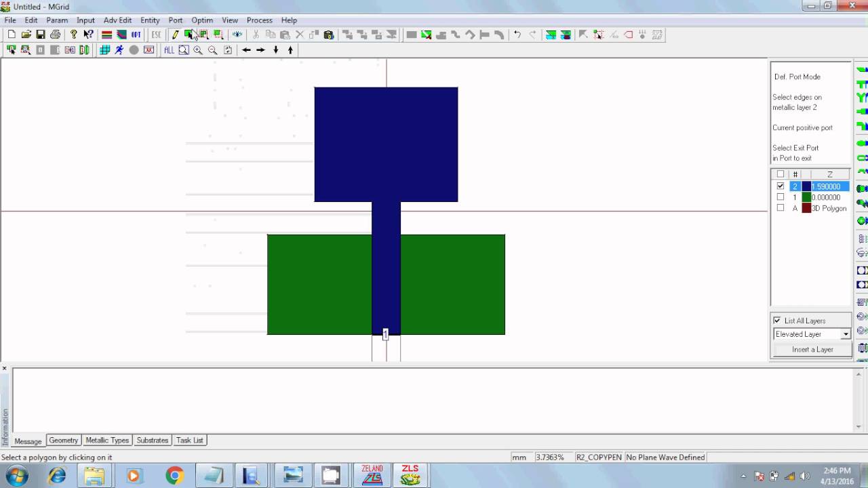Click the OPT optimization icon

click(136, 35)
